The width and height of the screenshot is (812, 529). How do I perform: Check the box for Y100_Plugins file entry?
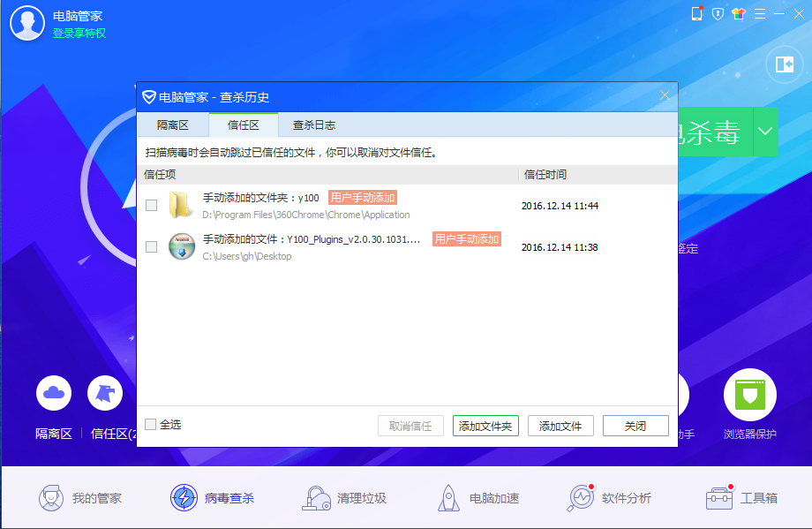pyautogui.click(x=152, y=246)
